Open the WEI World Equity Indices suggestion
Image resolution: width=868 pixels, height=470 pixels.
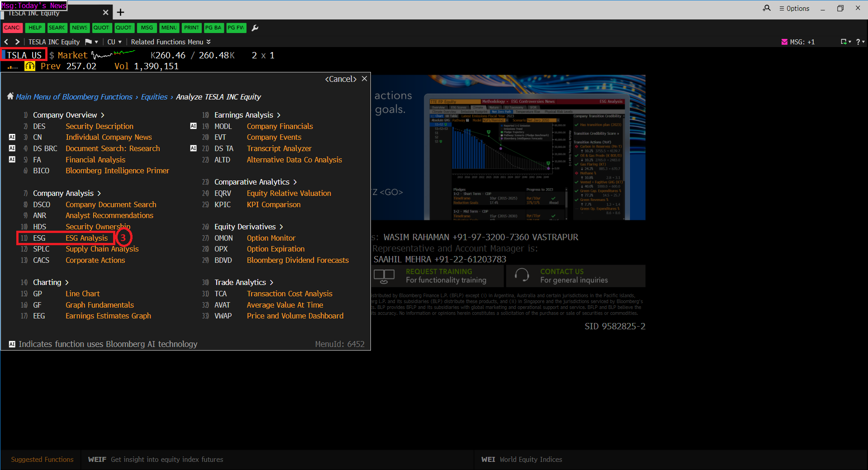tap(522, 460)
